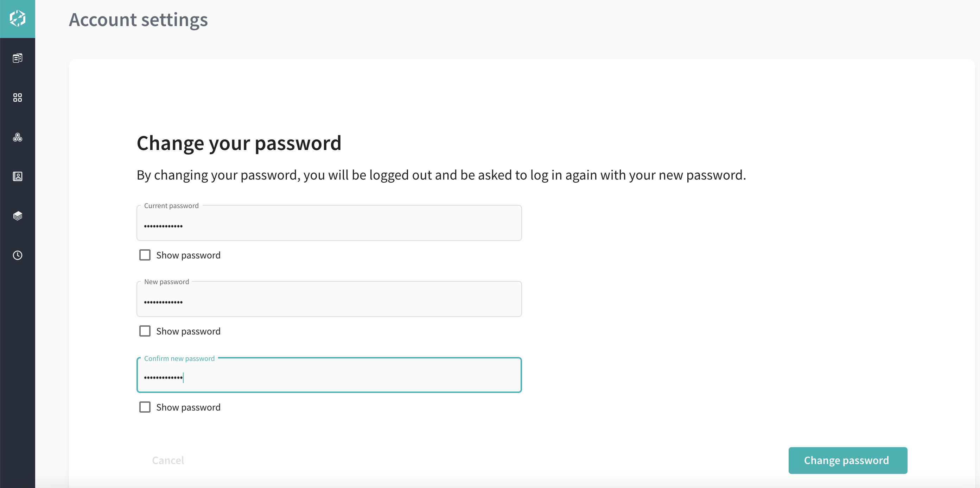
Task: Click the Account settings page title
Action: pyautogui.click(x=138, y=20)
